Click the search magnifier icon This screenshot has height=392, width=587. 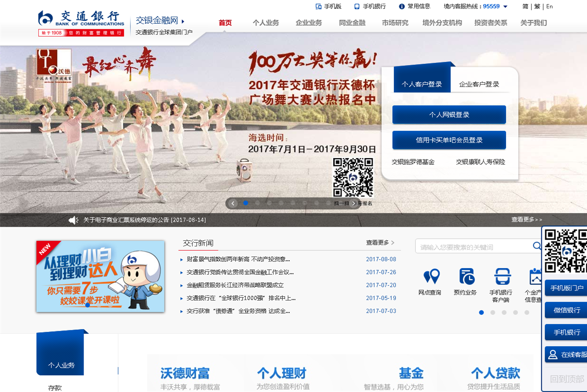click(537, 246)
